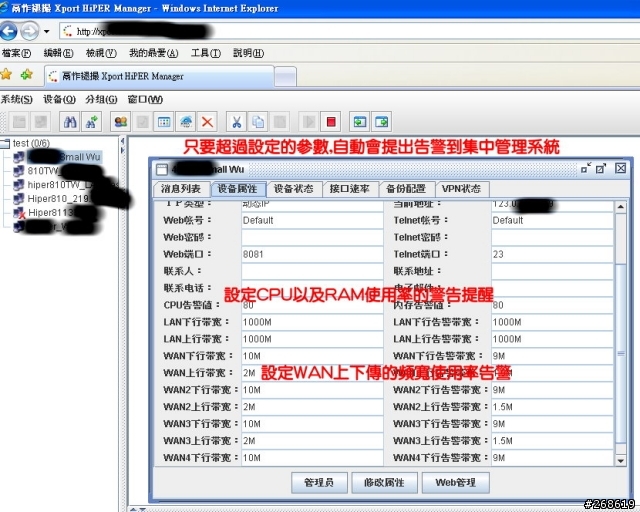Open the 我的最愛(A) browser menu

click(153, 53)
